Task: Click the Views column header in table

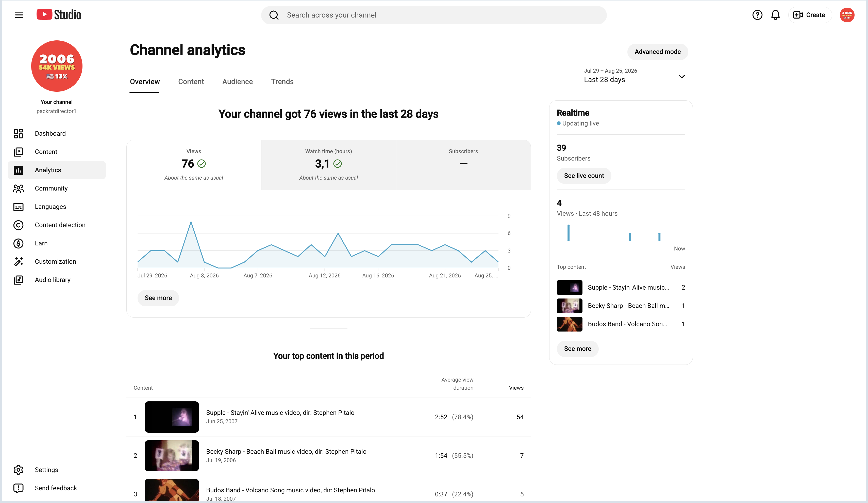Action: [516, 388]
